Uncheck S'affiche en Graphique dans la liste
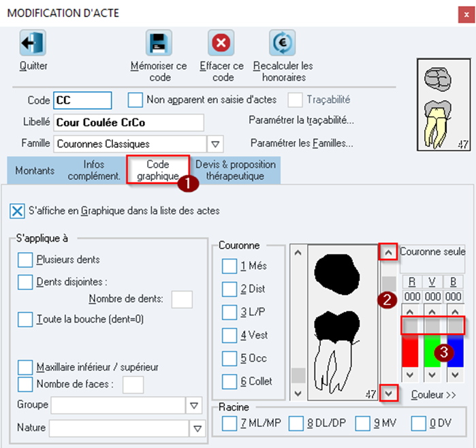 pos(17,211)
